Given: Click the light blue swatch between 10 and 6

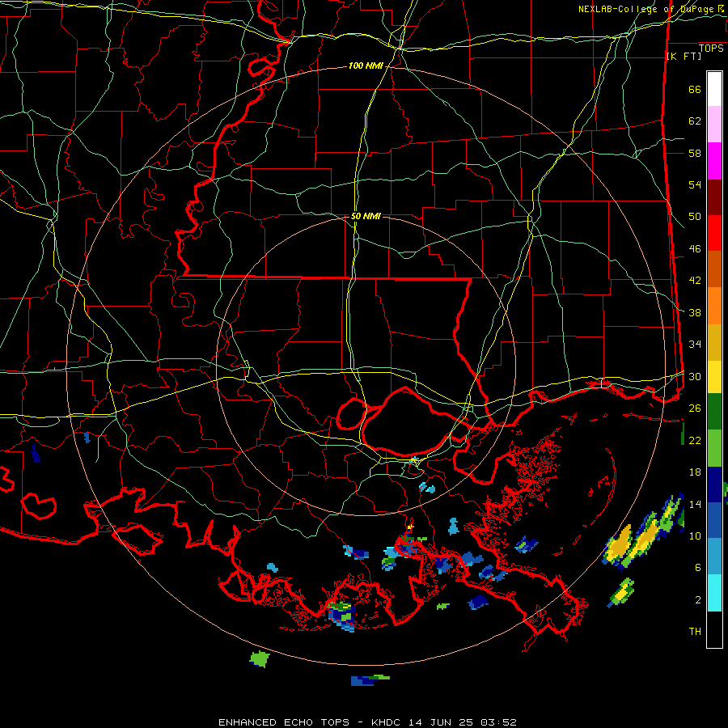Looking at the screenshot, I should click(x=714, y=557).
